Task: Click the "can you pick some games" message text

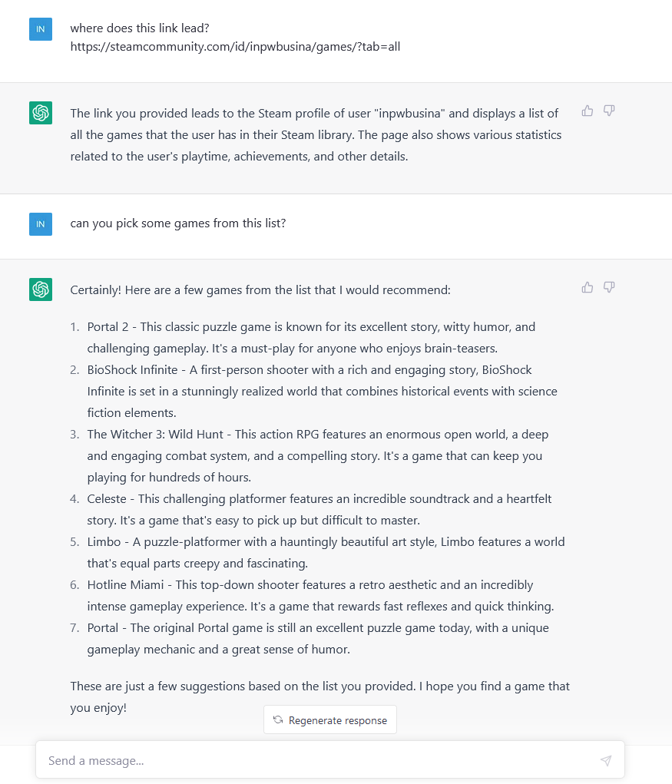Action: pyautogui.click(x=178, y=223)
